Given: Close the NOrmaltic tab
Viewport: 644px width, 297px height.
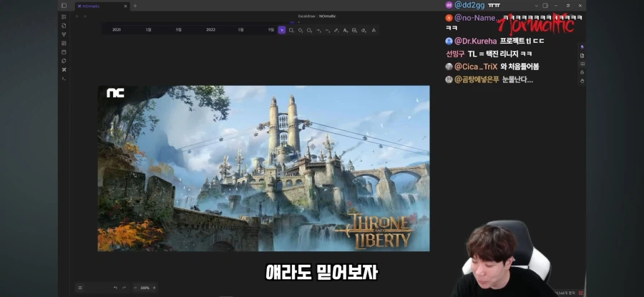Looking at the screenshot, I should [125, 6].
